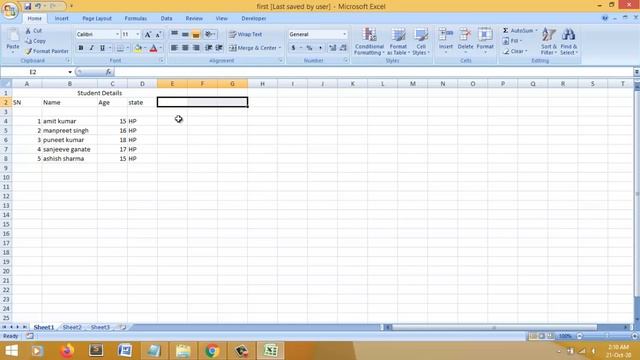Open Sort & Filter menu
This screenshot has width=640, height=360.
pos(549,41)
